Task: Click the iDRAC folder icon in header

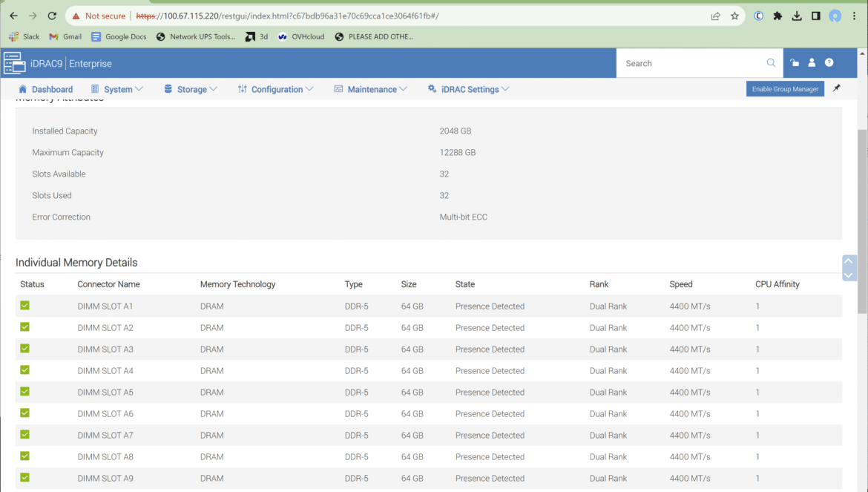Action: (795, 62)
